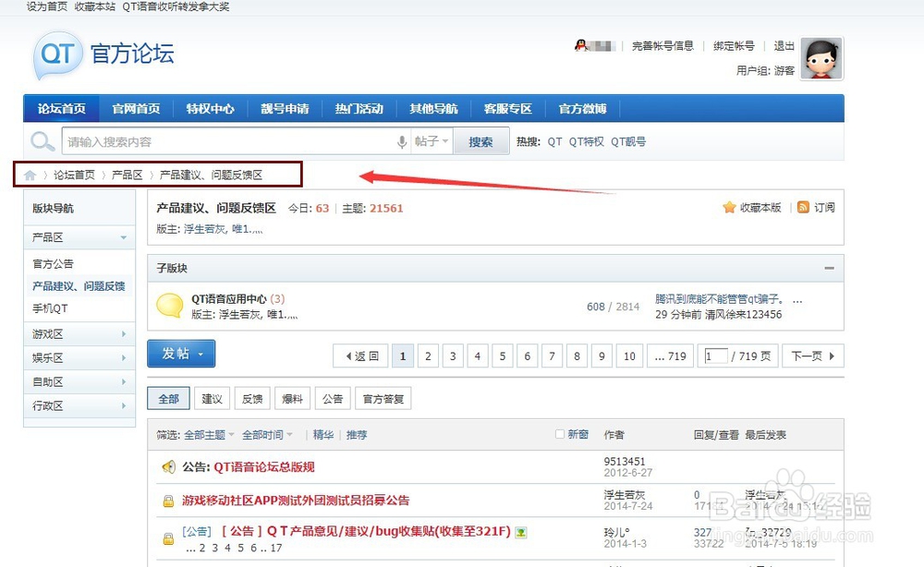Click the user avatar in the top right corner

[x=820, y=60]
